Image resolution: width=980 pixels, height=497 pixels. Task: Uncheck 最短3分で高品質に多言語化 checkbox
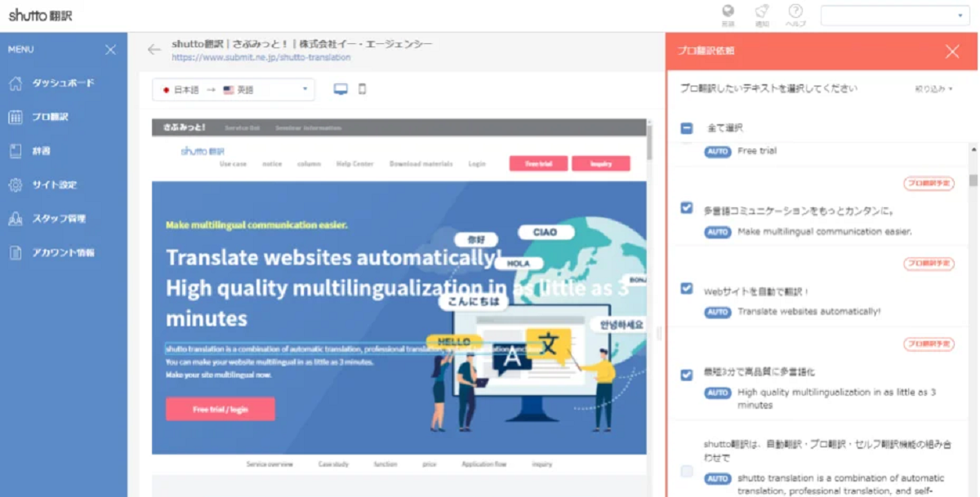687,375
